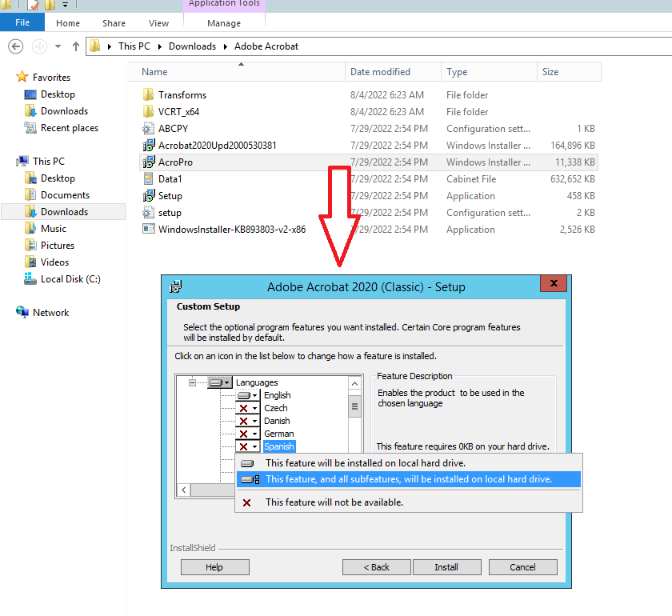Open Downloads under Favorites

click(x=64, y=111)
